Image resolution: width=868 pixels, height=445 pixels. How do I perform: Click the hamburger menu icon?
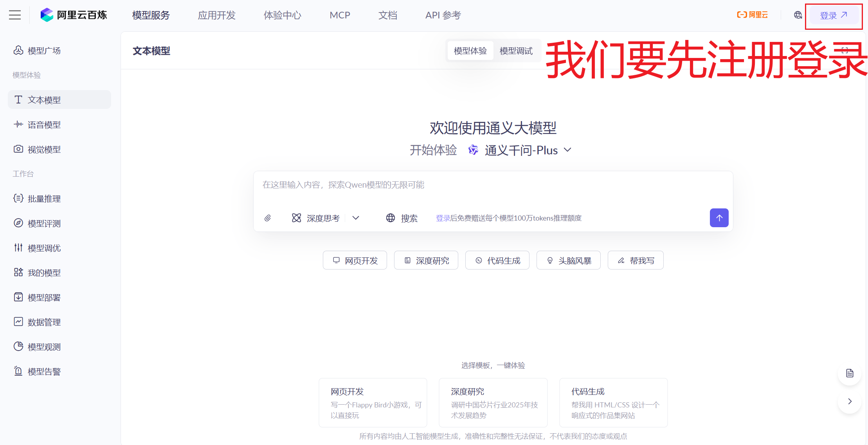click(15, 15)
